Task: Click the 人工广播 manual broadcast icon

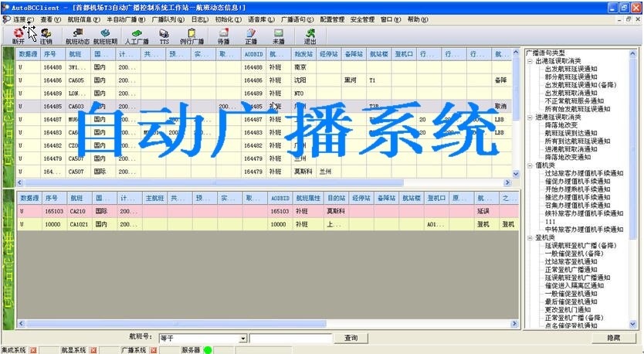Action: click(x=137, y=36)
